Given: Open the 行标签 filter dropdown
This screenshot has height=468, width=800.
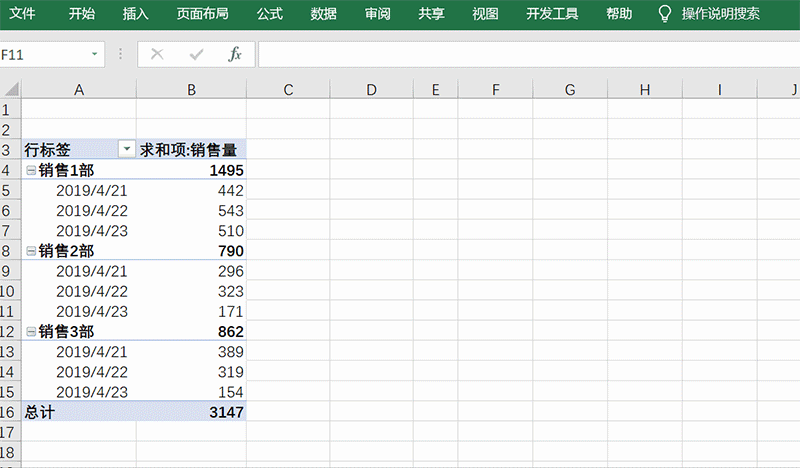Looking at the screenshot, I should [x=126, y=150].
